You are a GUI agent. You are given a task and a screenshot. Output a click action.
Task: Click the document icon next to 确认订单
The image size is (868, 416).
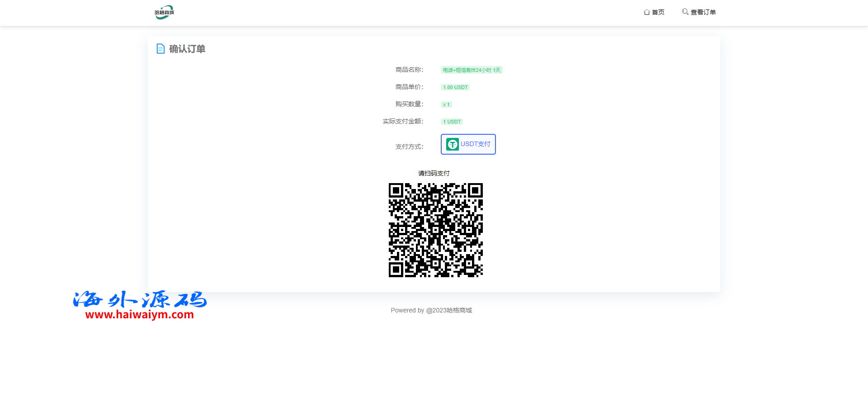160,49
